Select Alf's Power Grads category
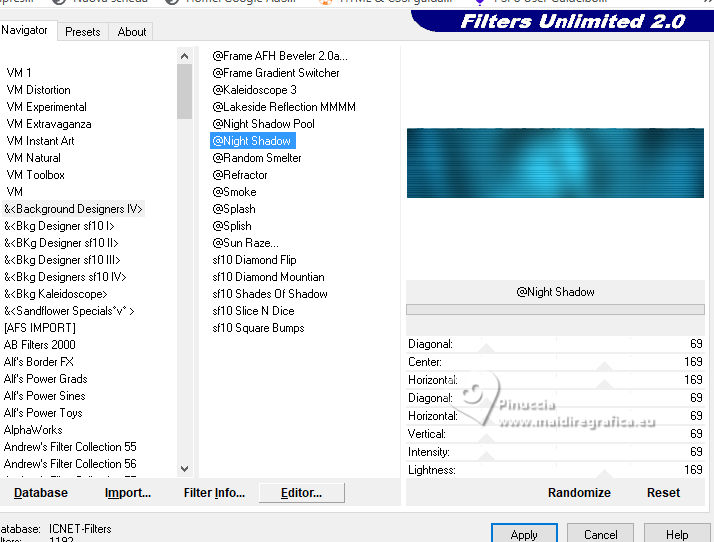The height and width of the screenshot is (542, 714). pyautogui.click(x=46, y=379)
